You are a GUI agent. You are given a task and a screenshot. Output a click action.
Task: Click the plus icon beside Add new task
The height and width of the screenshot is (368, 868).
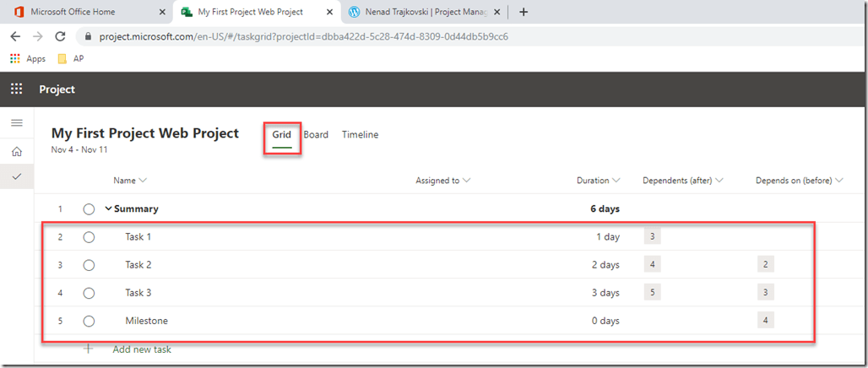click(x=89, y=349)
